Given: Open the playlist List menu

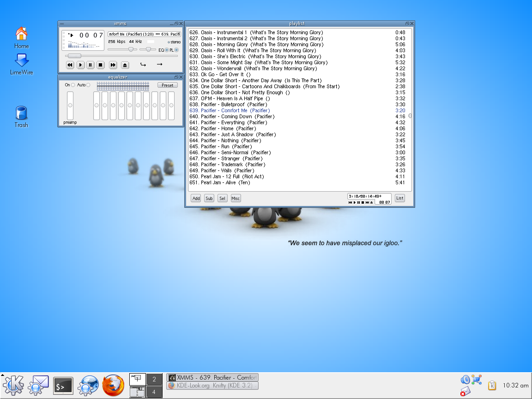Looking at the screenshot, I should tap(400, 198).
